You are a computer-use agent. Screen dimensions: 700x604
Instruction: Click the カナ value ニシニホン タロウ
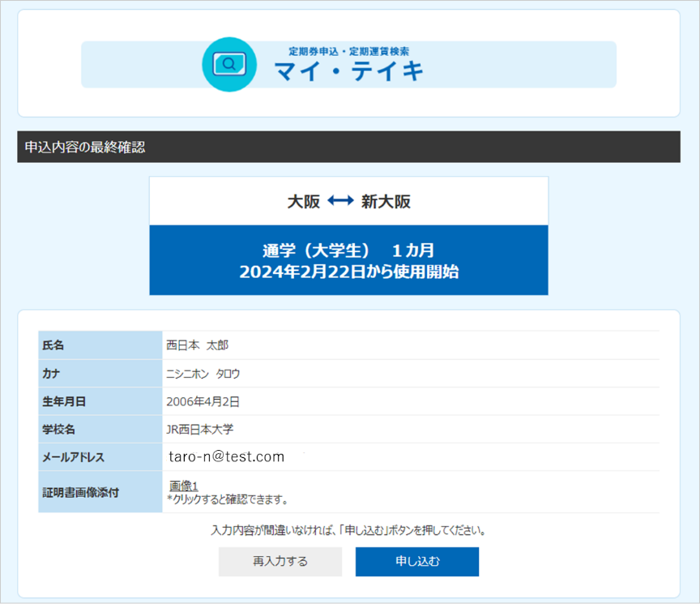pos(203,374)
